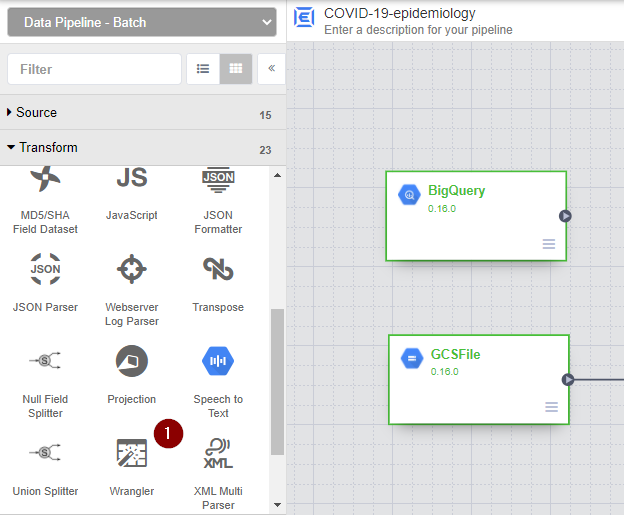Click the GCSFile version 0.16.0 label

point(445,372)
